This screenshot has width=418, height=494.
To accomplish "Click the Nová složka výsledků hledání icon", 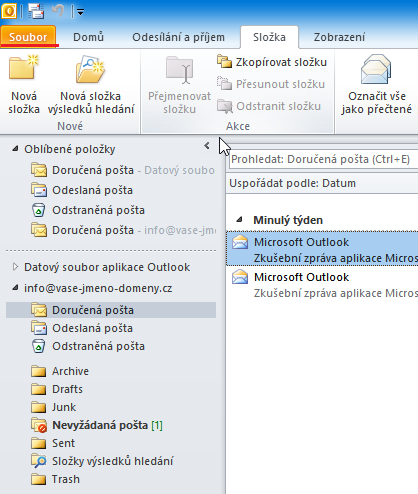I will [90, 69].
